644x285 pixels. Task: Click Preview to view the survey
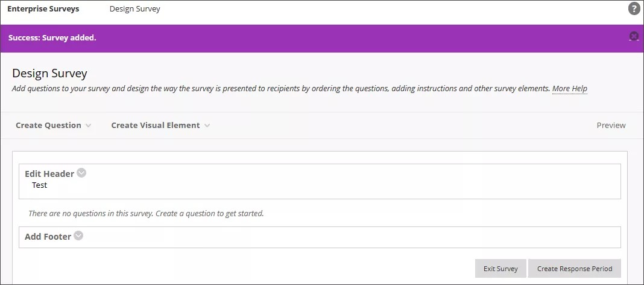tap(611, 126)
